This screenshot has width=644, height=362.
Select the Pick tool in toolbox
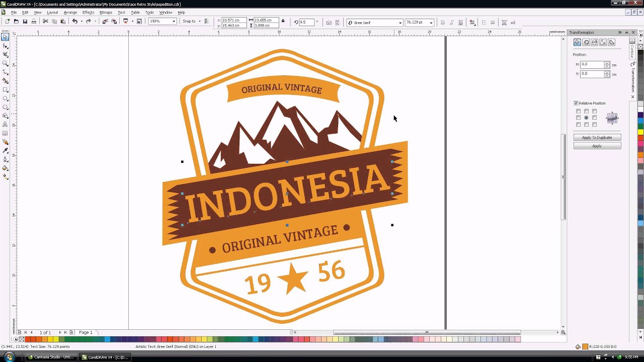[x=5, y=37]
